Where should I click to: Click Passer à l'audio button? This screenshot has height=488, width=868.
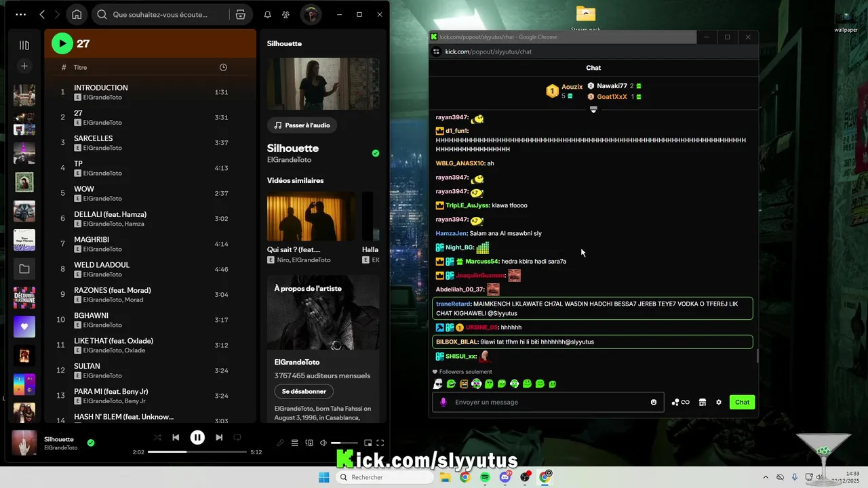302,125
